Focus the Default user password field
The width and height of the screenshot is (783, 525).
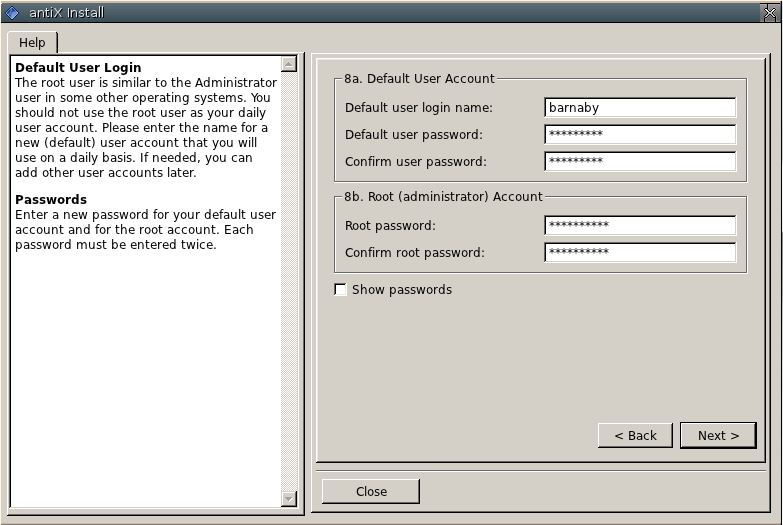tap(640, 134)
